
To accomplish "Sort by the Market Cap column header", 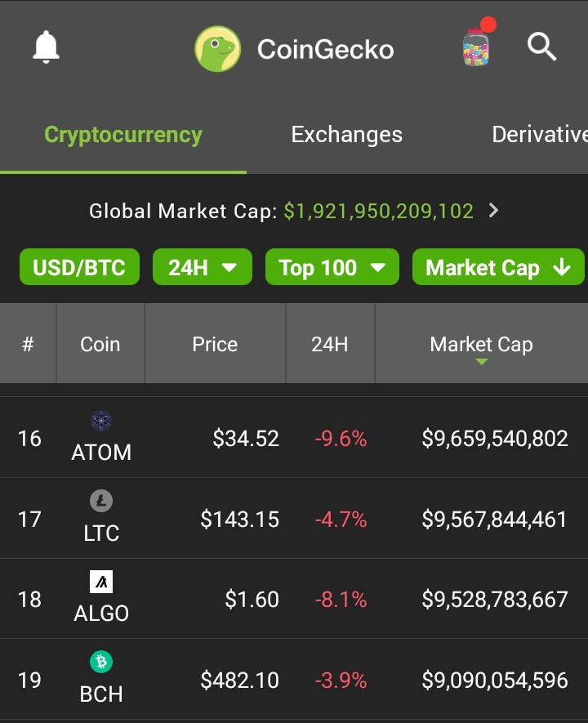I will tap(482, 344).
